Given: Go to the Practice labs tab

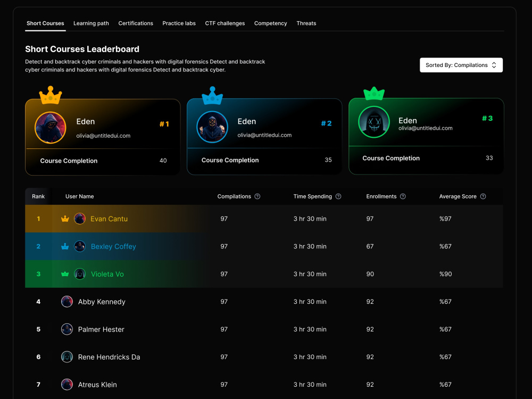Looking at the screenshot, I should point(179,23).
